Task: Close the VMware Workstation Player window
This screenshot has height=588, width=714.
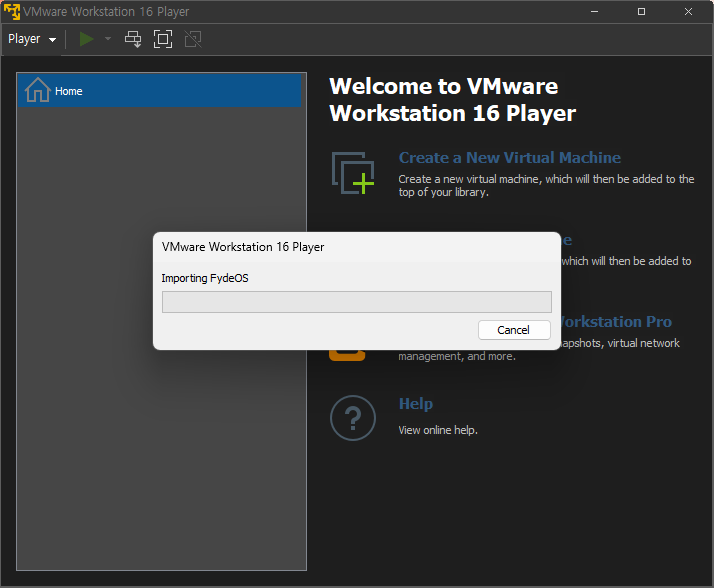Action: (x=688, y=11)
